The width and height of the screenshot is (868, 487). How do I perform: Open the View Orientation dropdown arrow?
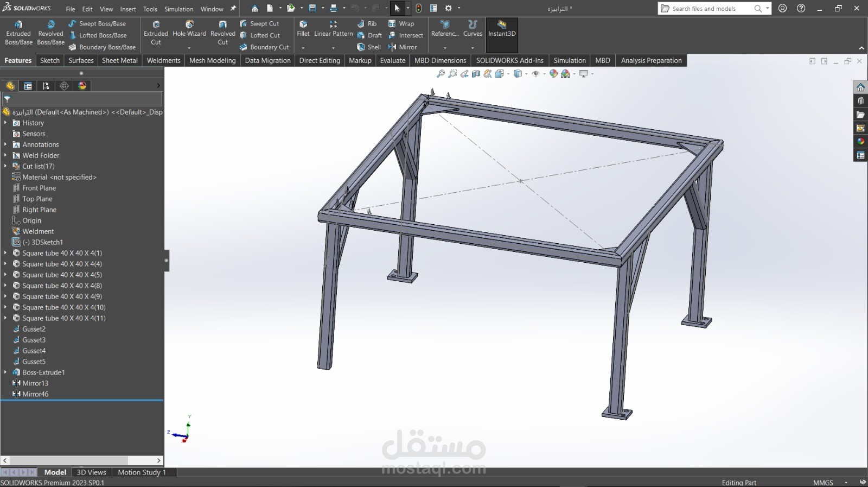tap(508, 74)
